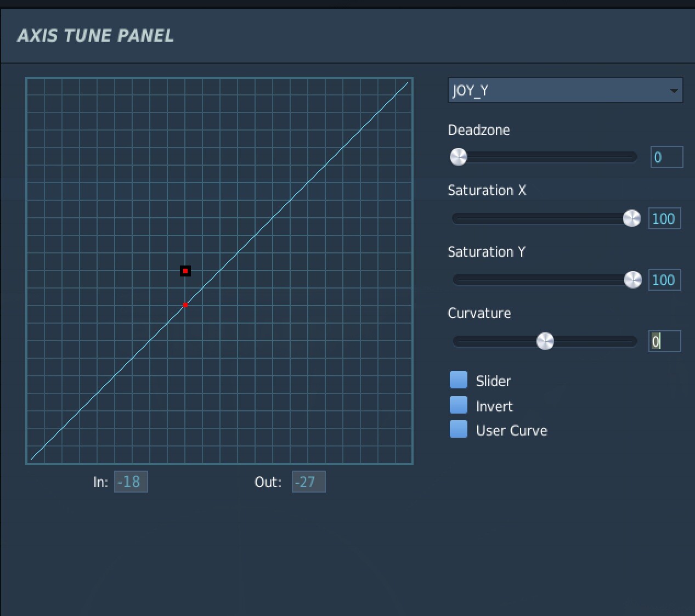The width and height of the screenshot is (695, 616).
Task: Click the Saturation X slider knob
Action: [x=632, y=218]
